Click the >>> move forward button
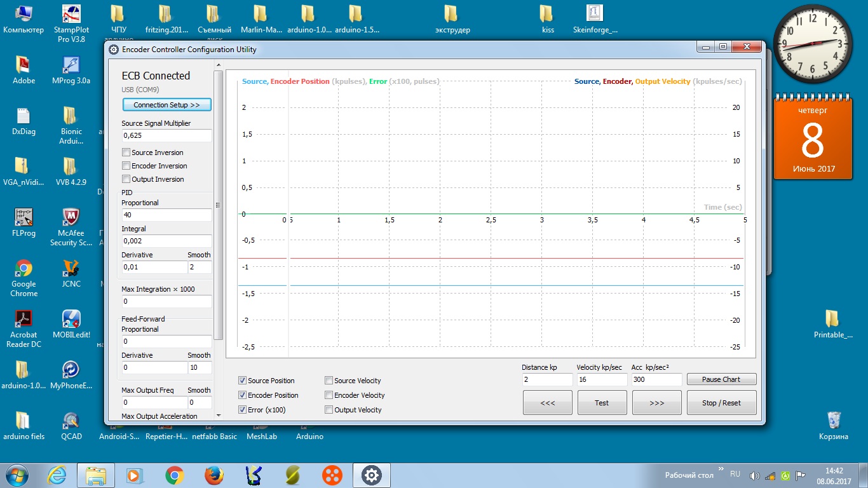 coord(657,403)
